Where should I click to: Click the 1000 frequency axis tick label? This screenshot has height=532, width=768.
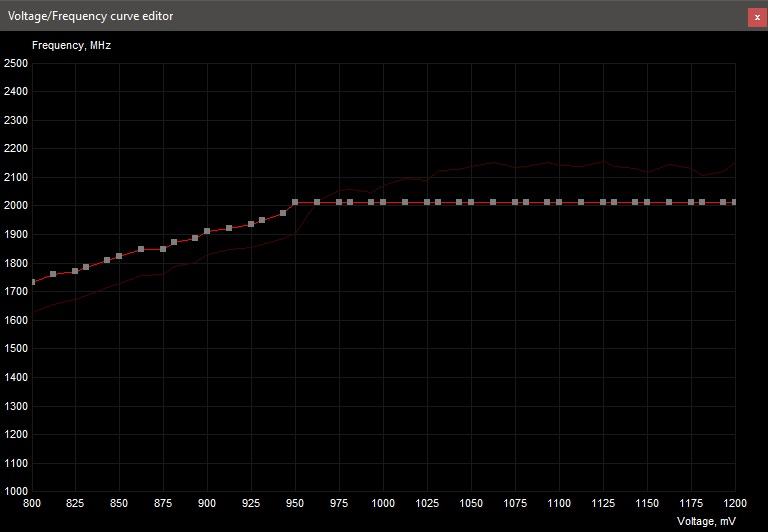point(16,491)
